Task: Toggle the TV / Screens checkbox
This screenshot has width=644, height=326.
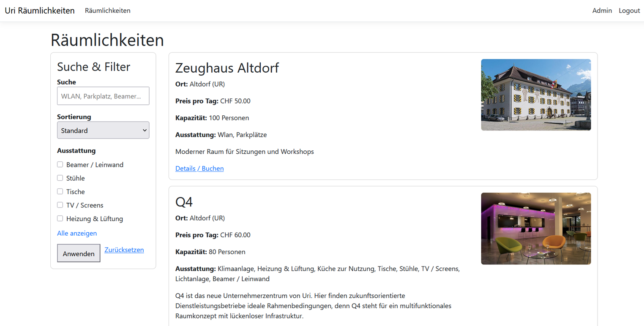Action: click(x=60, y=205)
